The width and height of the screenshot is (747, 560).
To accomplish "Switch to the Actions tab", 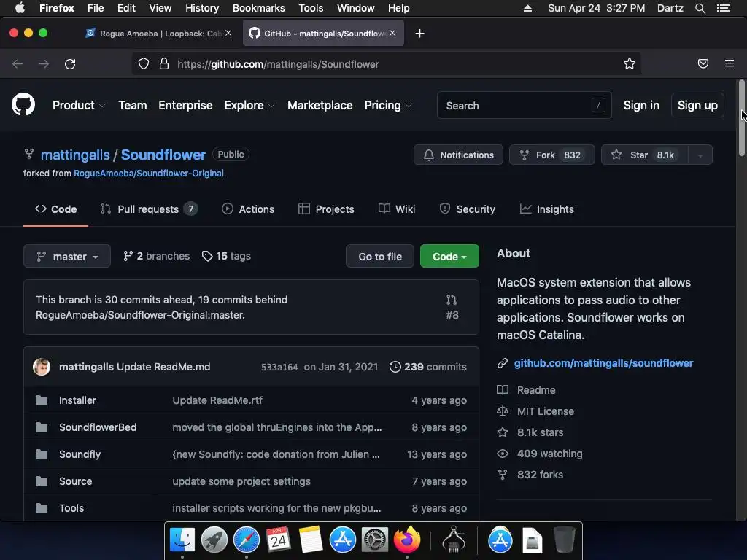I will [248, 209].
